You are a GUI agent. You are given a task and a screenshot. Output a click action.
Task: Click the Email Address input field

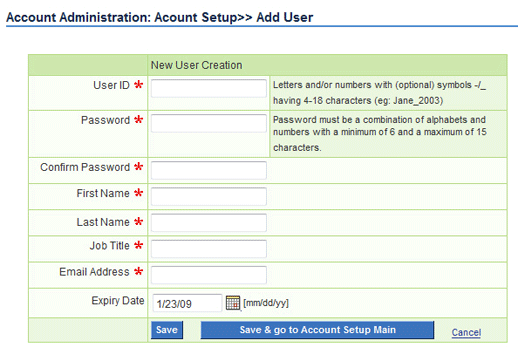209,275
